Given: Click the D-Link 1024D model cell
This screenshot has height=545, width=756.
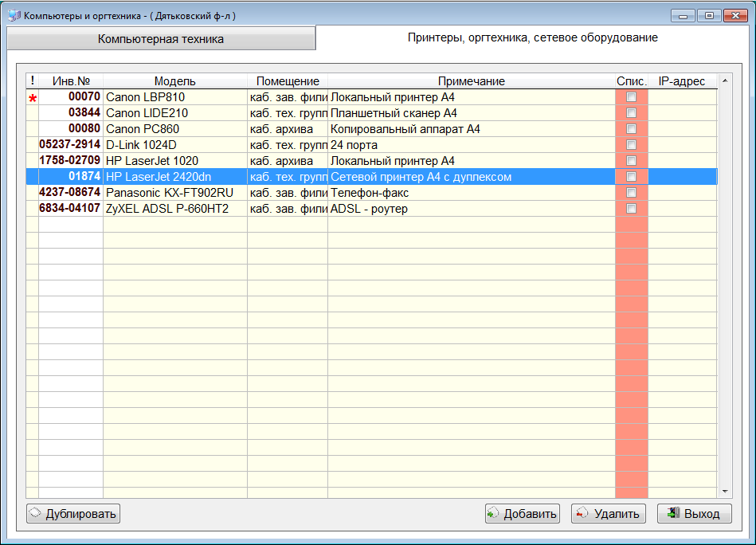Looking at the screenshot, I should (x=175, y=145).
